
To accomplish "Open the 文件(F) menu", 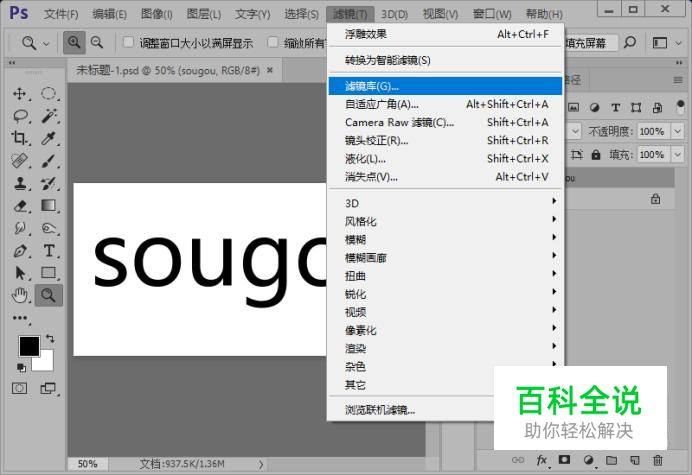I will click(61, 14).
